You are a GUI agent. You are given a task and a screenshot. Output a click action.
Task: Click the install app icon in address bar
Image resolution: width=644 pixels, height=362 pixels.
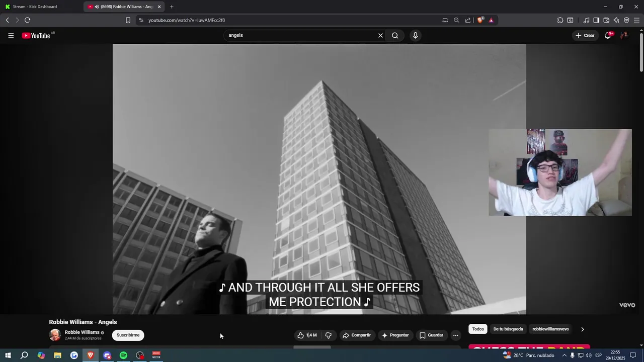click(445, 20)
